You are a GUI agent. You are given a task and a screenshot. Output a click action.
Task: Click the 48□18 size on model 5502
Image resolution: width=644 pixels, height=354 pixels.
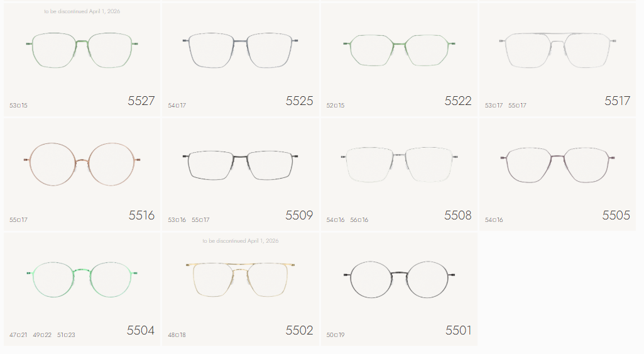[177, 335]
